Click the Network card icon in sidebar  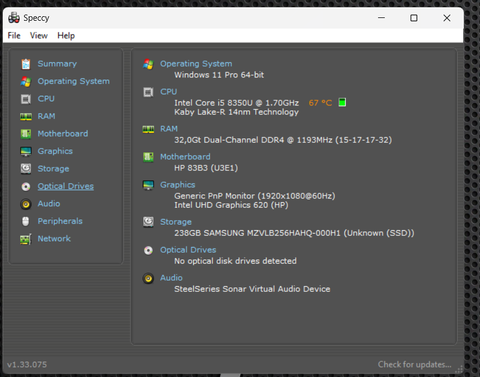tap(26, 239)
